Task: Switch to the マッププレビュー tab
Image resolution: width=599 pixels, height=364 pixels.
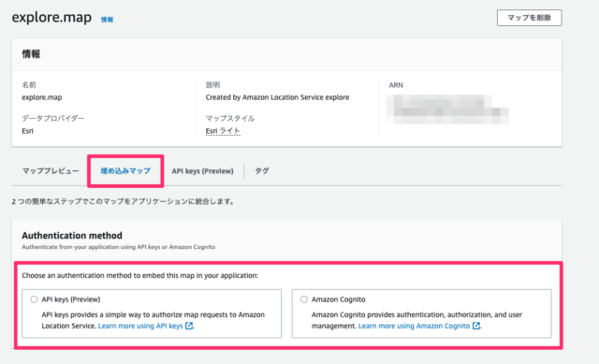Action: [x=51, y=170]
